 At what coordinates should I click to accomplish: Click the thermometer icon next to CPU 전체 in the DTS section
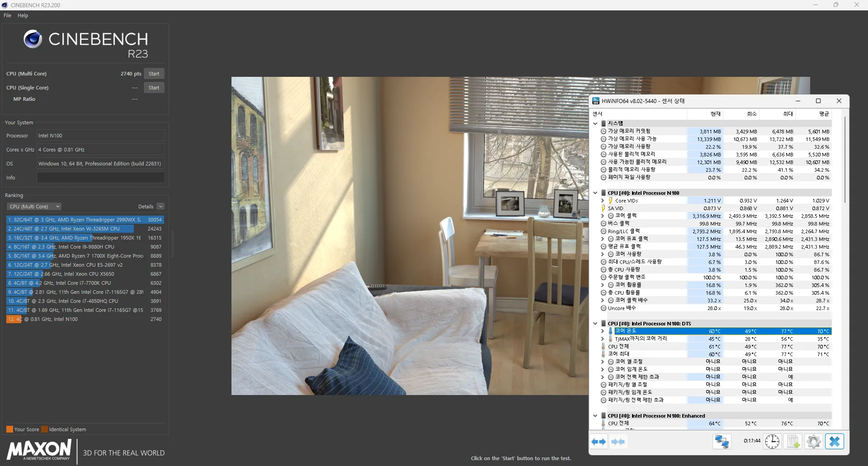tap(603, 347)
